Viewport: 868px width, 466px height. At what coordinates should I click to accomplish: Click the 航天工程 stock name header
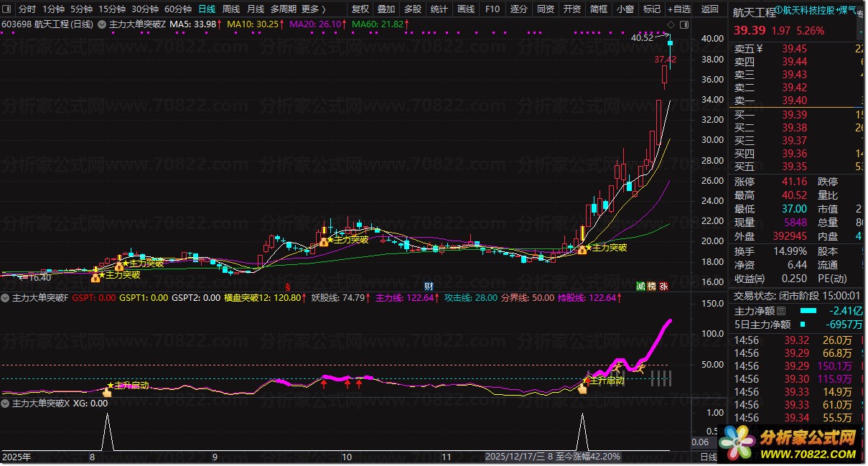click(x=755, y=11)
